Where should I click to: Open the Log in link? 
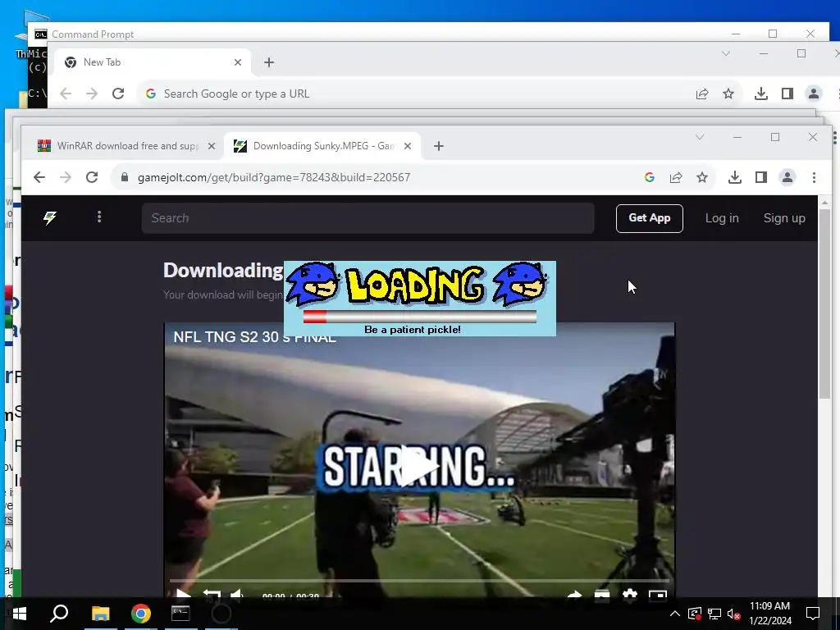tap(722, 218)
